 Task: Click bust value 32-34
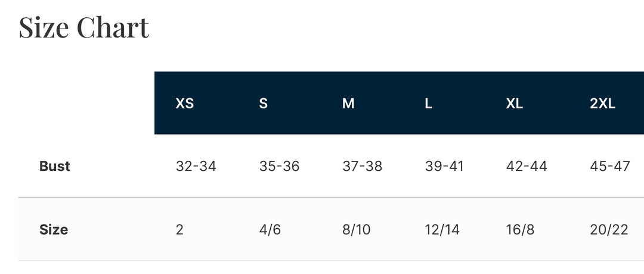point(196,166)
